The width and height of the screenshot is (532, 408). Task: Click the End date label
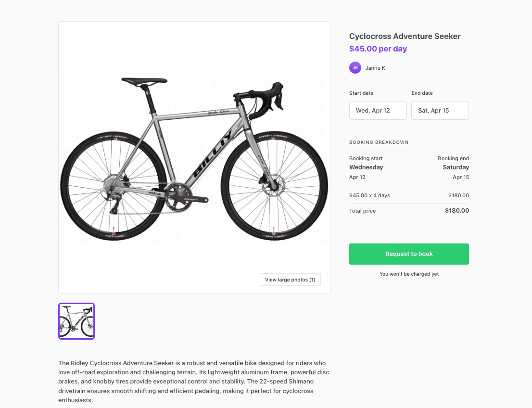(x=422, y=93)
